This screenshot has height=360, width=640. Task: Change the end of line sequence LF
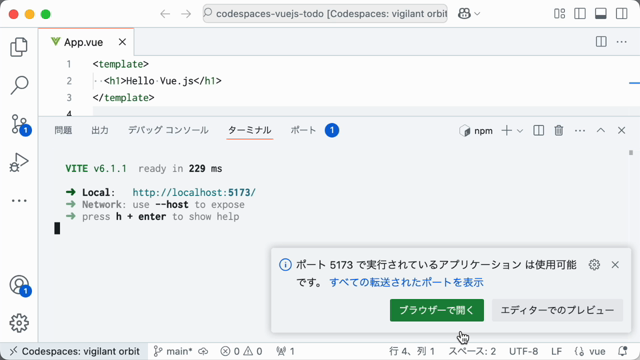[556, 351]
